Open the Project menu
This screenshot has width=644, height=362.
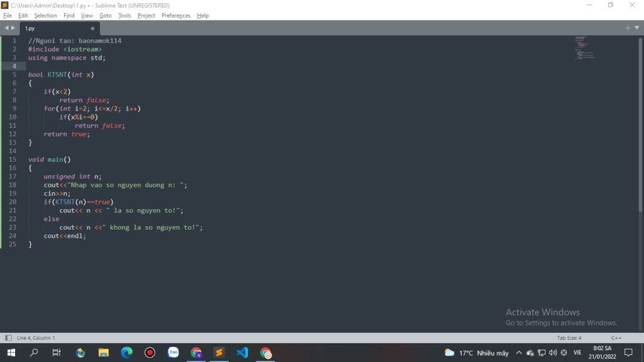146,16
